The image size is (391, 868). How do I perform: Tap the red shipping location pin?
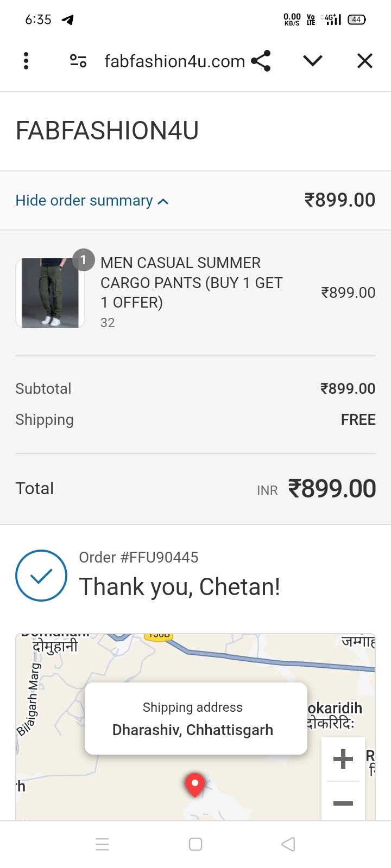[x=195, y=785]
